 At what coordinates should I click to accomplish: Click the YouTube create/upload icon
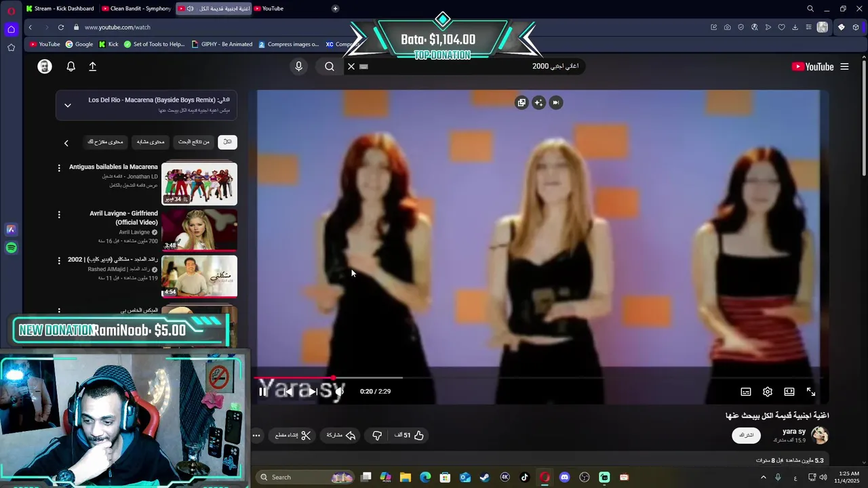click(x=93, y=66)
